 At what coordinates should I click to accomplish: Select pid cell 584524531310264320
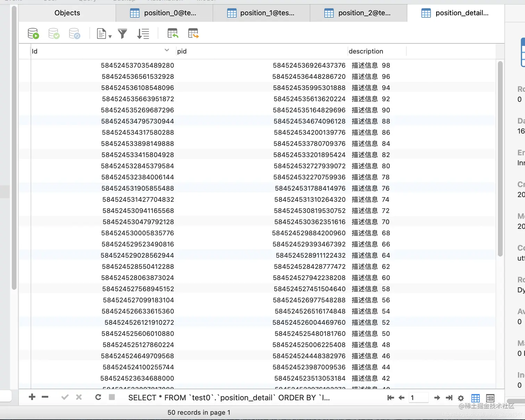(262, 199)
